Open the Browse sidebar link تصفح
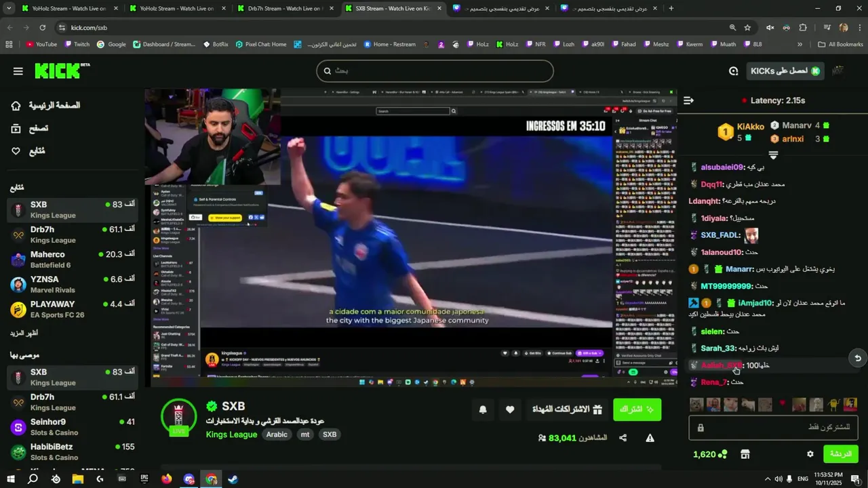This screenshot has width=868, height=488. pos(30,128)
